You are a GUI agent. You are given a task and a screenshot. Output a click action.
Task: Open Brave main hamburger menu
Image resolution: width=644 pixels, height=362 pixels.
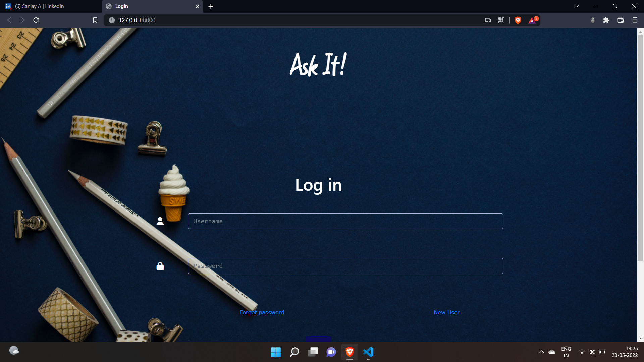coord(635,20)
